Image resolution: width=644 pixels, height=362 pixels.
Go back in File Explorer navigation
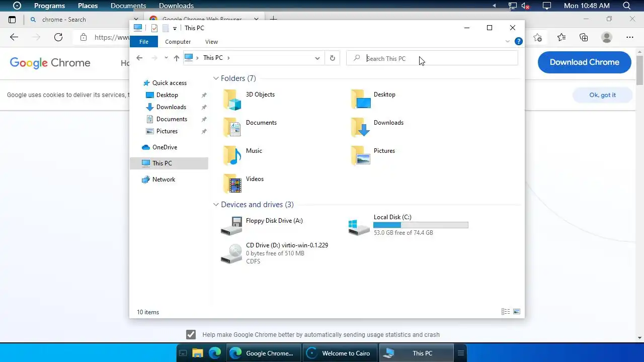coord(139,58)
